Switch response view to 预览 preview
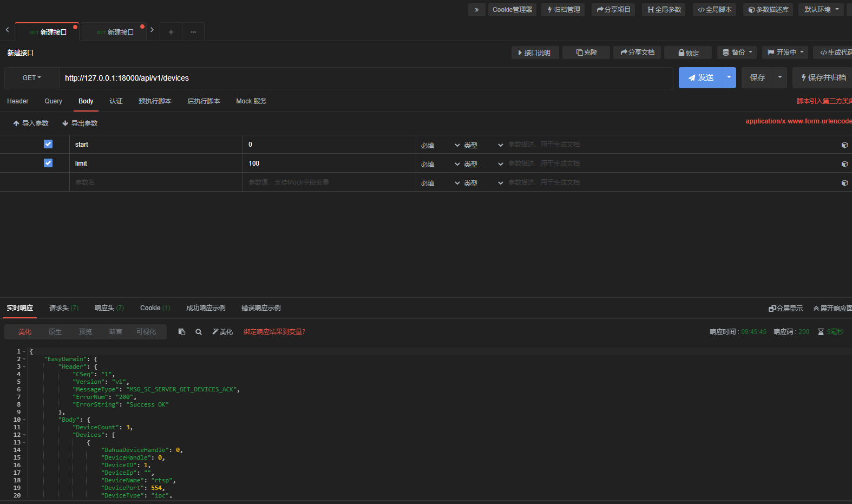 point(86,332)
